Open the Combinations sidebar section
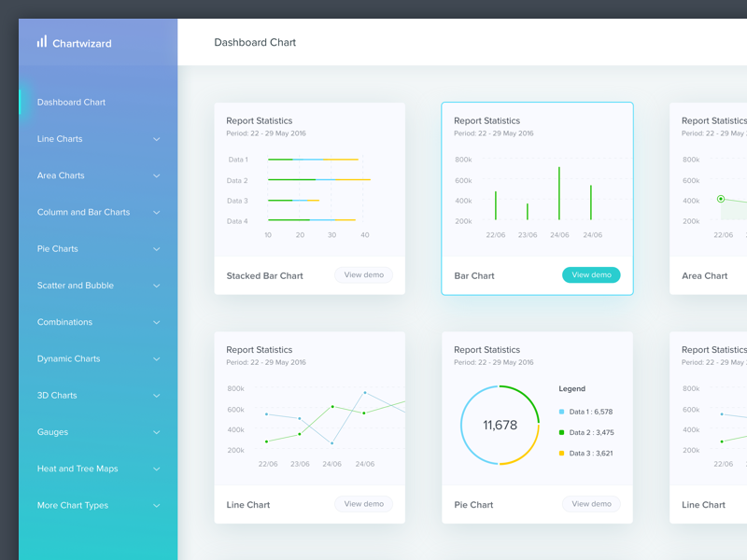This screenshot has width=747, height=560. tap(64, 322)
